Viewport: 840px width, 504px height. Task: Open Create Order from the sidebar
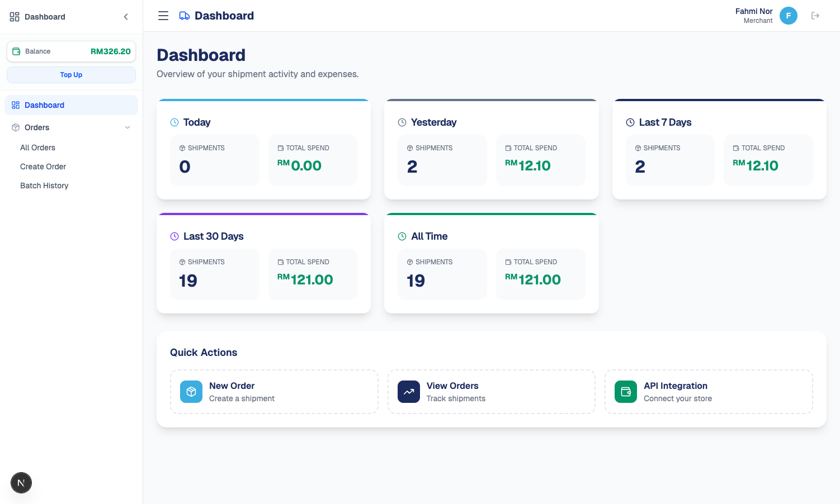click(x=43, y=167)
